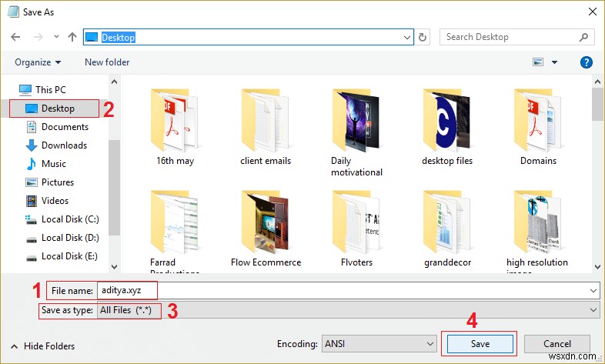Select the 16th may folder
Screen dimensions: 605x364
coord(175,128)
